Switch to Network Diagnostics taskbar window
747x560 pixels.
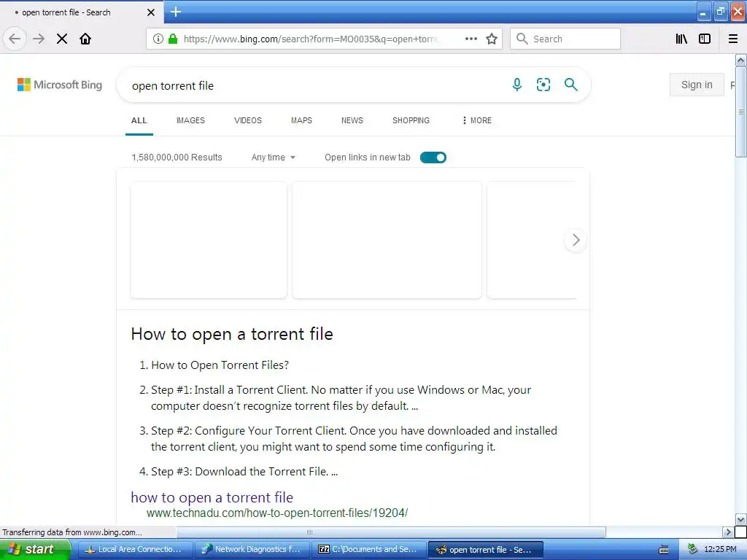[x=252, y=549]
